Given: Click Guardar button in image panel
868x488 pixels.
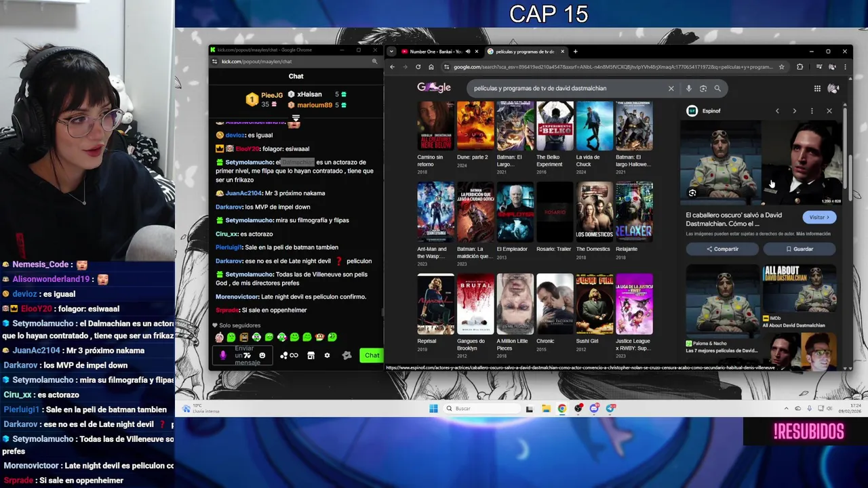Looking at the screenshot, I should click(800, 249).
